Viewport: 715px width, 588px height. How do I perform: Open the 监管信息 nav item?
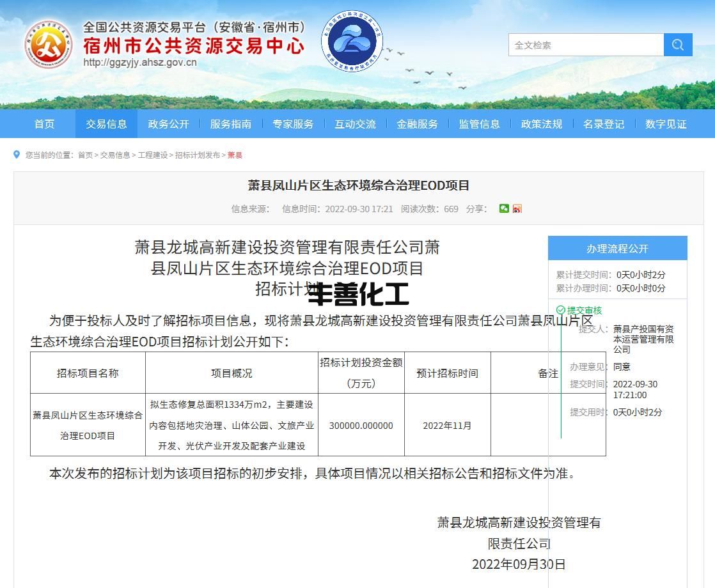(479, 124)
